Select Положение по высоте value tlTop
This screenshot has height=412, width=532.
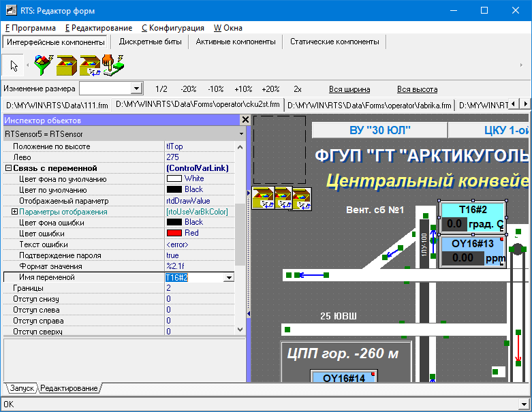(x=200, y=146)
